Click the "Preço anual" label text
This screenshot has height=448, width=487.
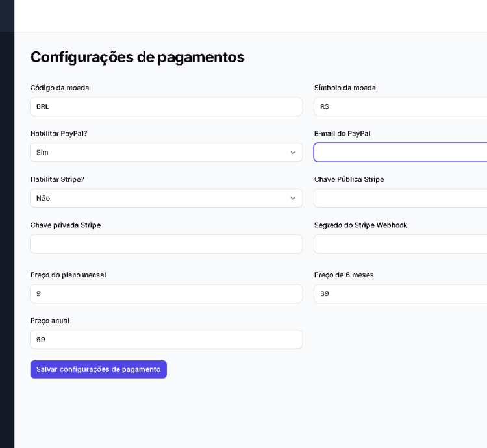tap(49, 321)
